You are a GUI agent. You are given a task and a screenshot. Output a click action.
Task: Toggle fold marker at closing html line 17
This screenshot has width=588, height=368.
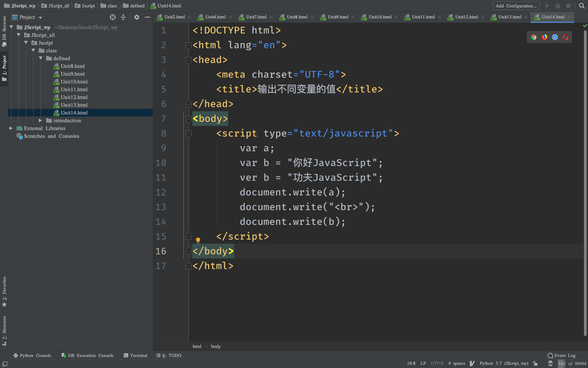tap(188, 266)
